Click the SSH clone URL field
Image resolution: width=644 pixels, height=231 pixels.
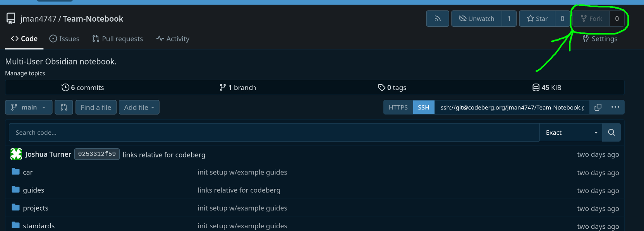512,107
